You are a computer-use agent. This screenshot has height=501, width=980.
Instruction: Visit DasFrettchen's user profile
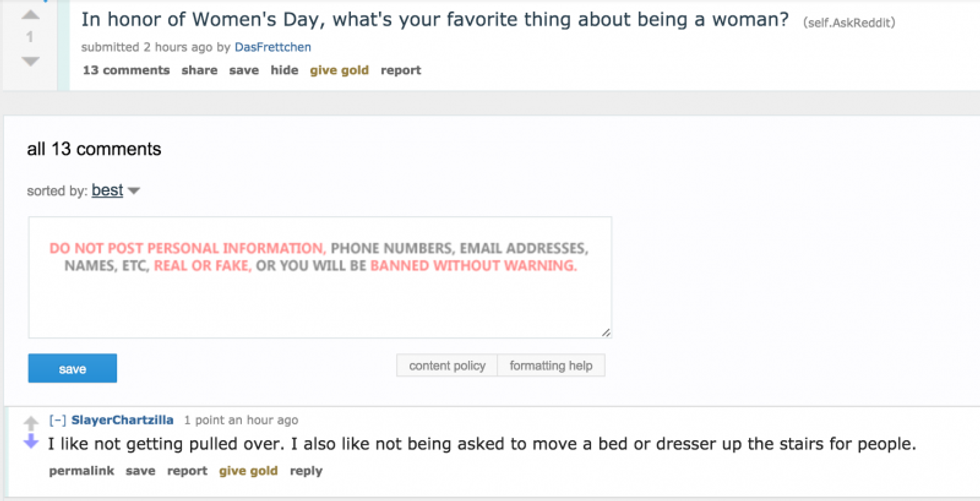[x=272, y=47]
